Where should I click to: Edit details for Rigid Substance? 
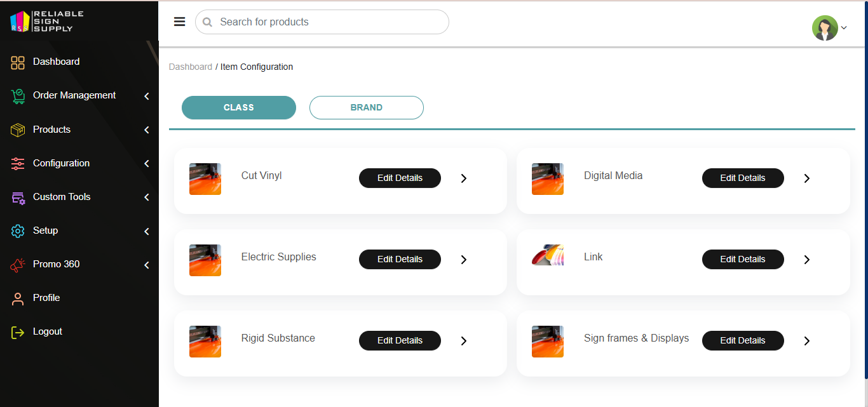[400, 341]
